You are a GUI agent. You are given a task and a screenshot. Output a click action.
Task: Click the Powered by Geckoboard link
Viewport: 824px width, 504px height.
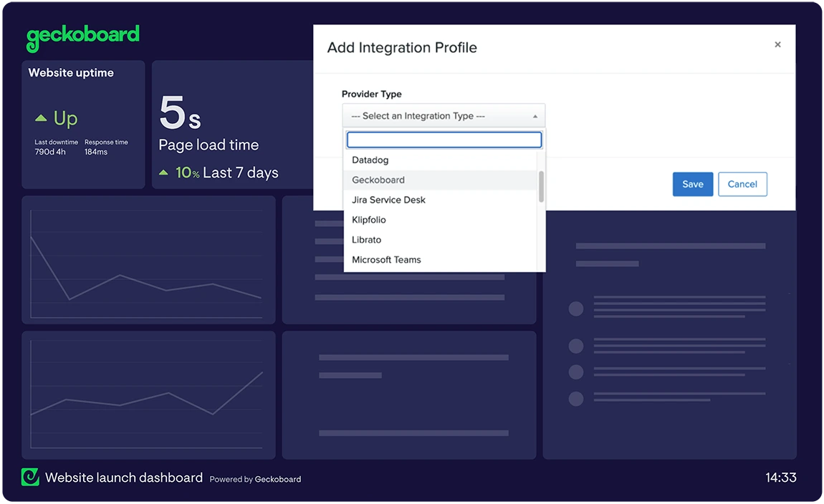(255, 480)
